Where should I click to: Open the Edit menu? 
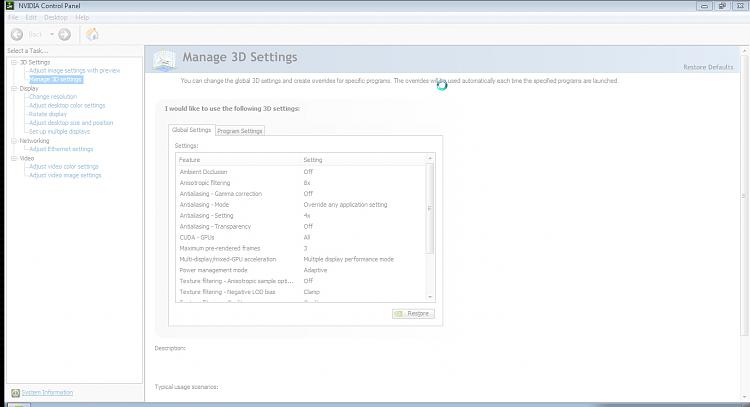click(x=31, y=18)
